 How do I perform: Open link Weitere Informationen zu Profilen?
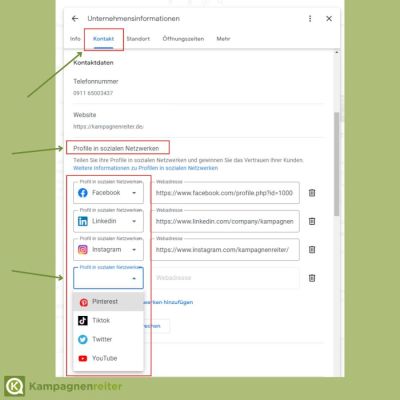(145, 168)
